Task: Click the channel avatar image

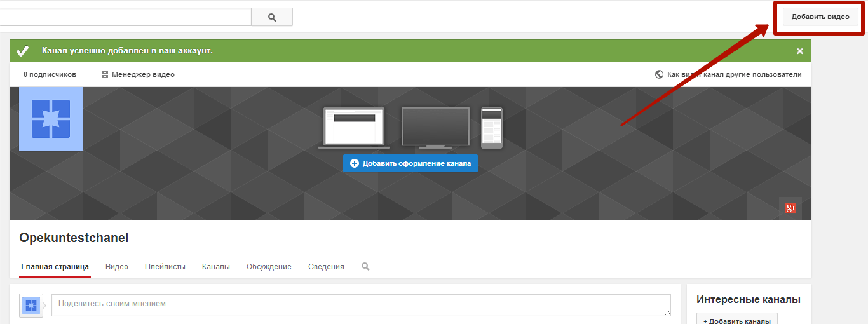Action: [x=51, y=119]
